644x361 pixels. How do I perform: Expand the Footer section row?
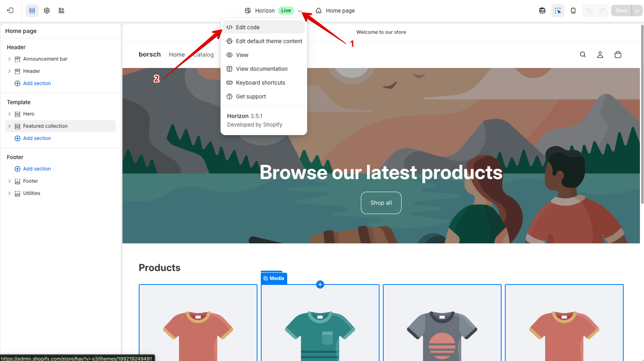click(x=9, y=181)
